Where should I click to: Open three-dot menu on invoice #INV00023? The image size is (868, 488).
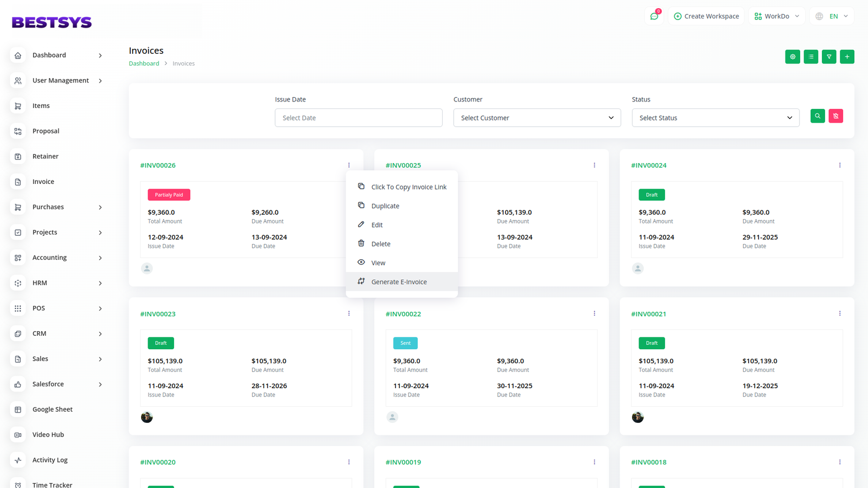[349, 313]
